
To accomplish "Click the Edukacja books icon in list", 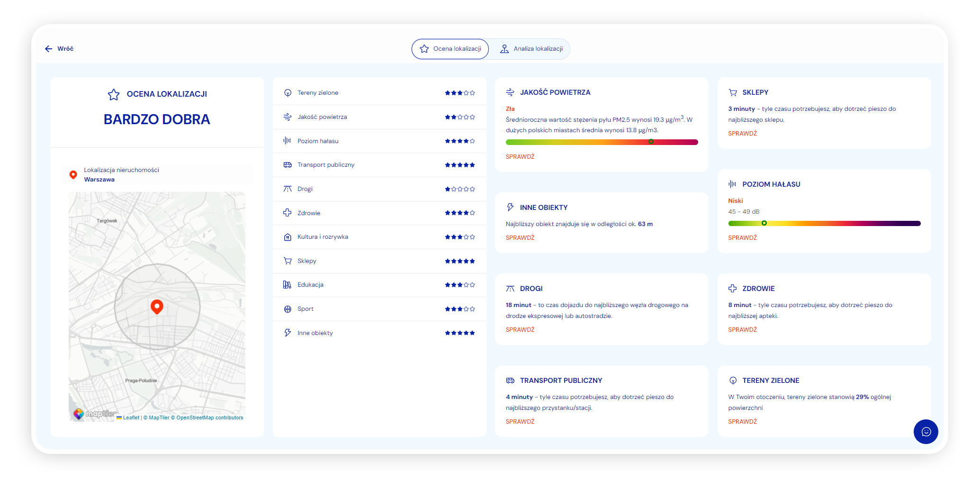I will coord(288,285).
